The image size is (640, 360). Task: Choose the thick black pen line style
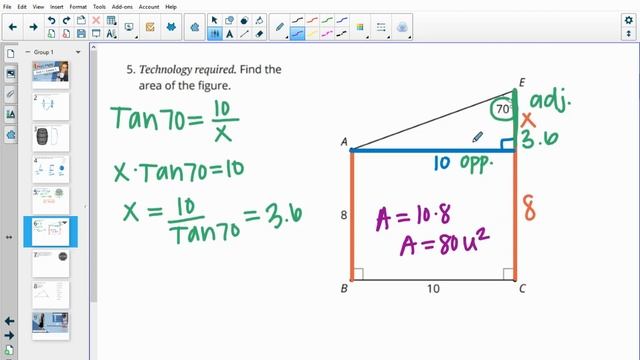[342, 34]
